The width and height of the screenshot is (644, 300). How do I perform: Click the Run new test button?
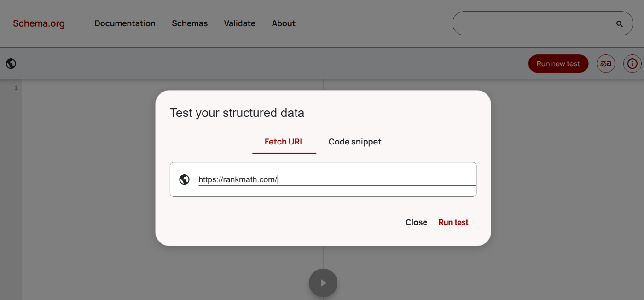tap(558, 64)
